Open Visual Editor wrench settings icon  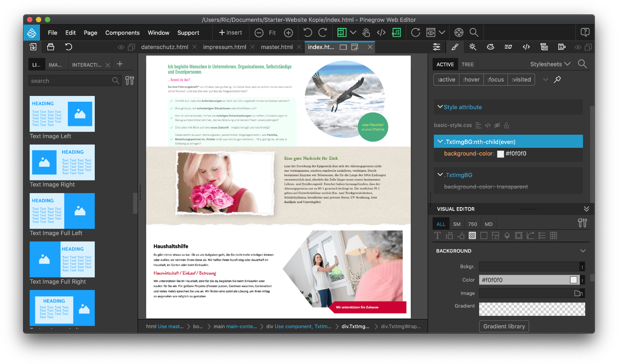click(x=582, y=223)
